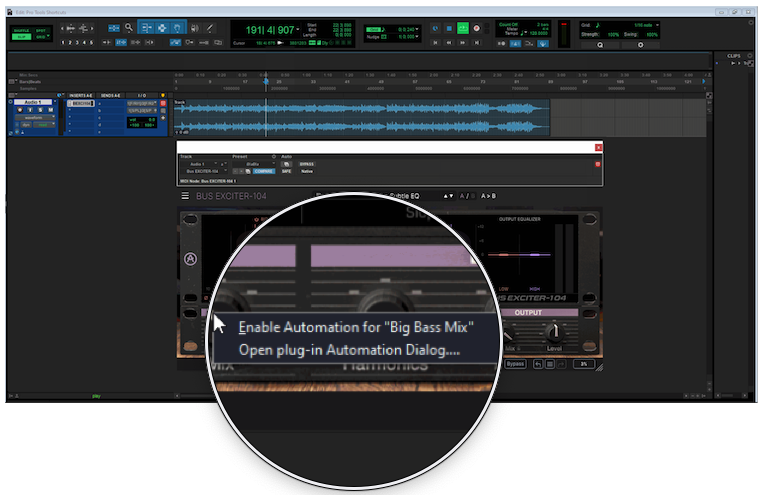Recall zoom preset 3

tap(77, 43)
